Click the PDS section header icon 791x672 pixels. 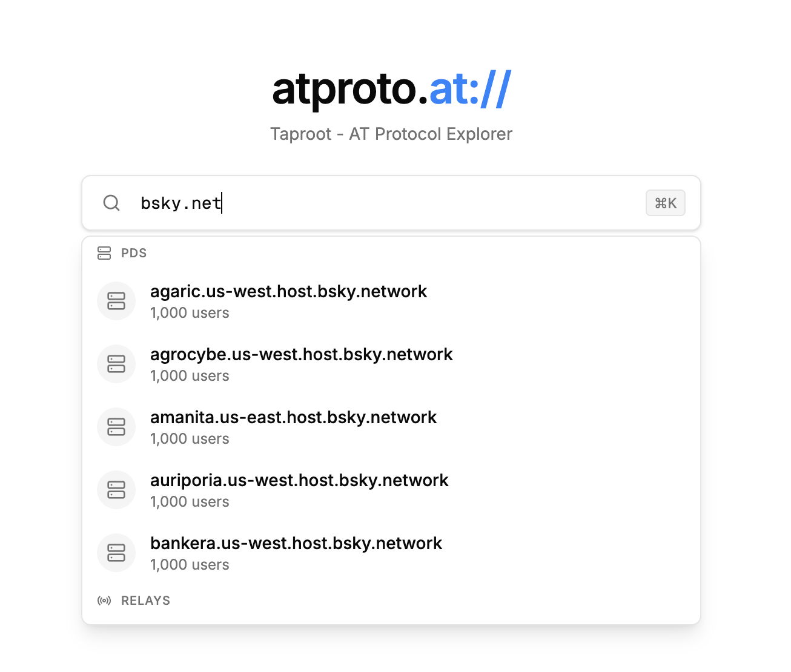click(x=104, y=253)
